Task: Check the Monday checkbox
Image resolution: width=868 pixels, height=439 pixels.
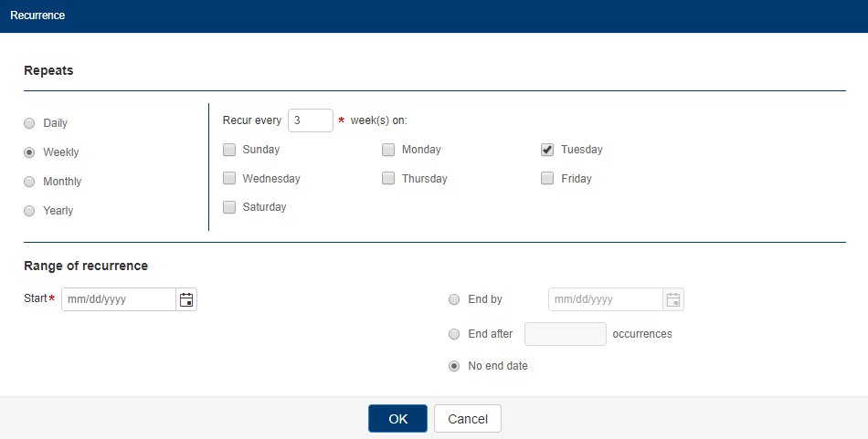Action: (388, 150)
